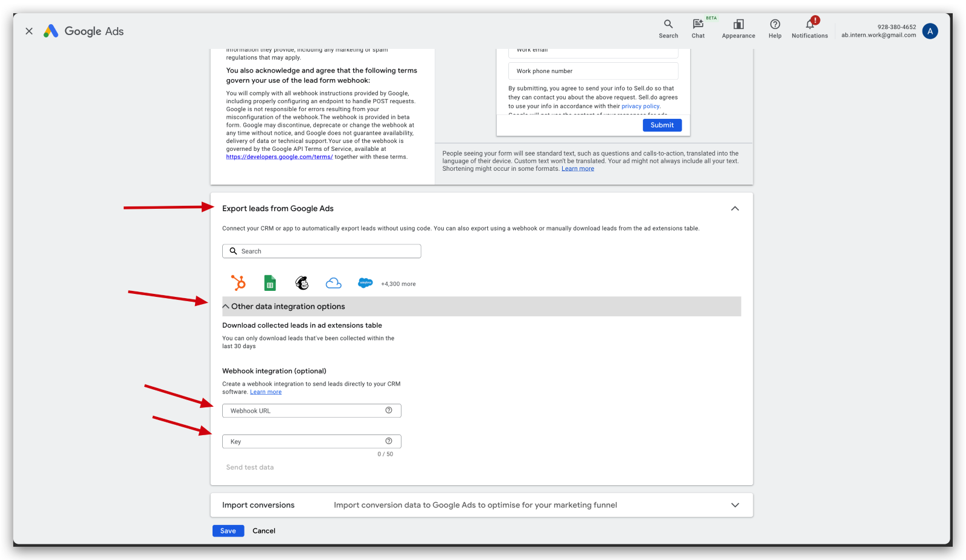Click the help icon in Key field
This screenshot has width=966, height=560.
click(x=389, y=441)
